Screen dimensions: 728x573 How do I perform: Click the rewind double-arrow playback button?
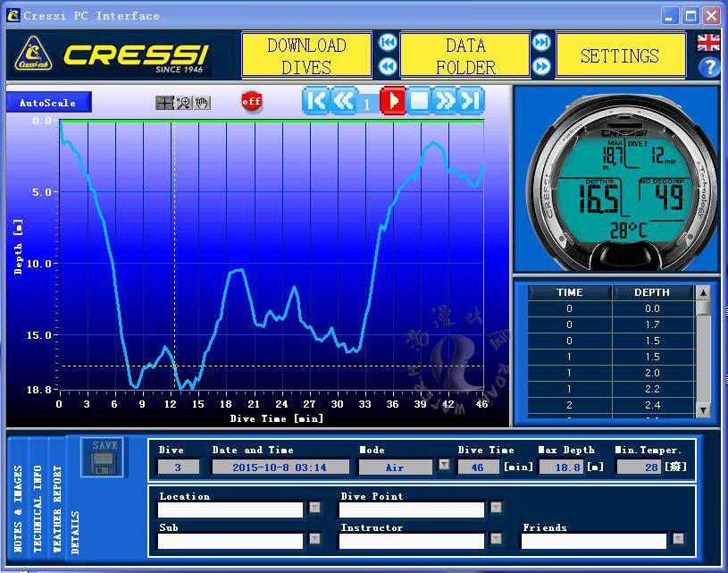[344, 100]
